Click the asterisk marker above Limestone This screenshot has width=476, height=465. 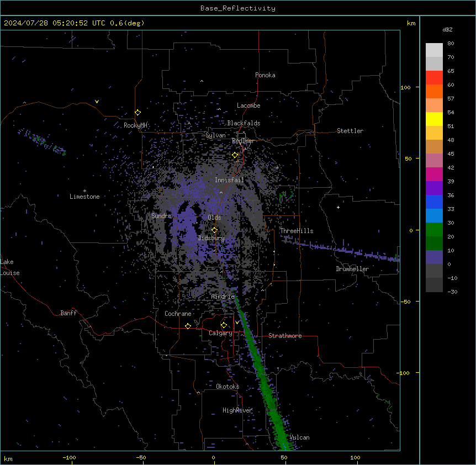click(x=84, y=191)
